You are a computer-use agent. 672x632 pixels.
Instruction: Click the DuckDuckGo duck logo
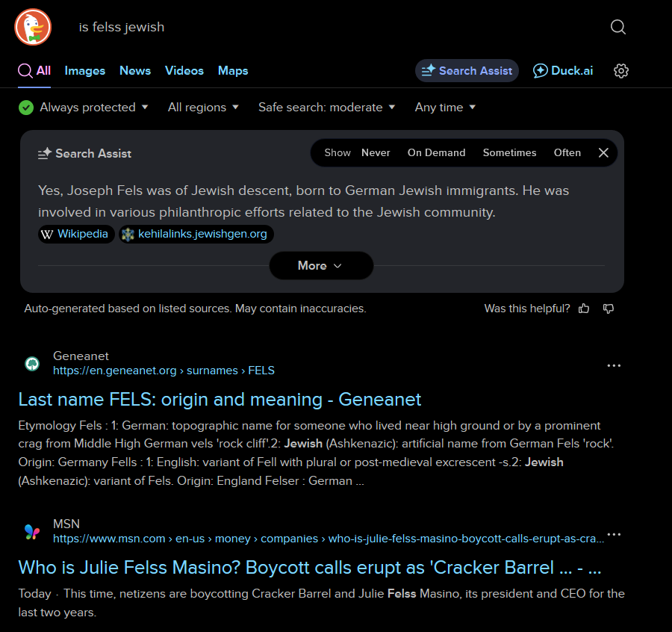tap(33, 27)
